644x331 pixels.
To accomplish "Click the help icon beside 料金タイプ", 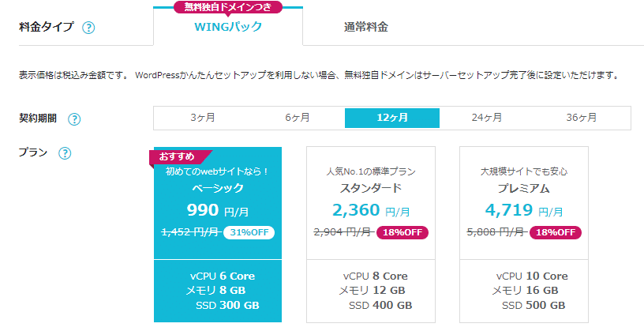I will [88, 28].
